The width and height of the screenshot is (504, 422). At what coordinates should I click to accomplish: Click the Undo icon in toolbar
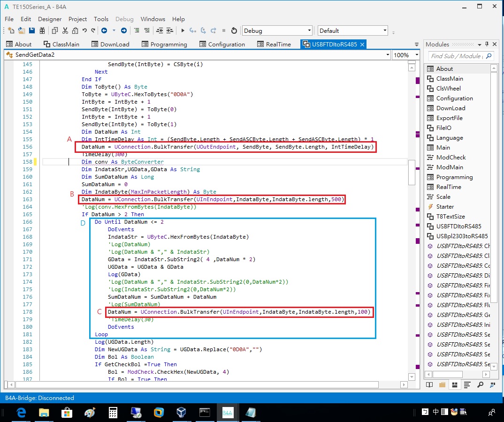click(x=84, y=31)
